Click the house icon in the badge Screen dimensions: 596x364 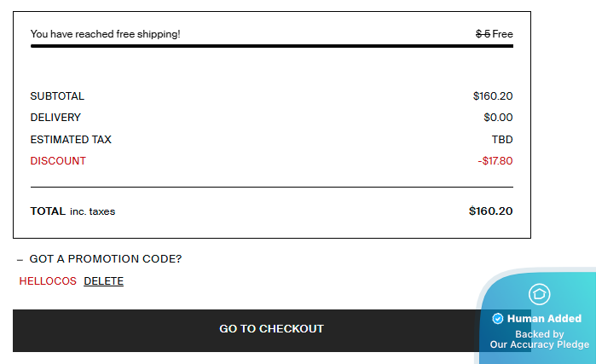(x=539, y=294)
